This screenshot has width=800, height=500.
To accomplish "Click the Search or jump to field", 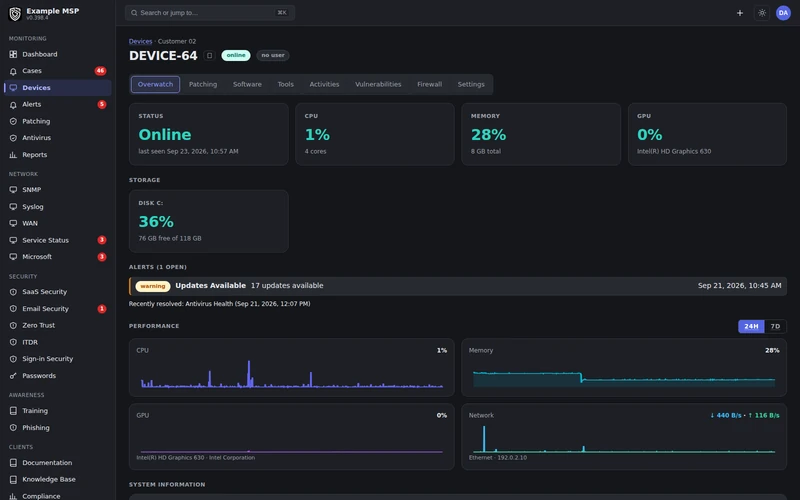I will pos(210,13).
